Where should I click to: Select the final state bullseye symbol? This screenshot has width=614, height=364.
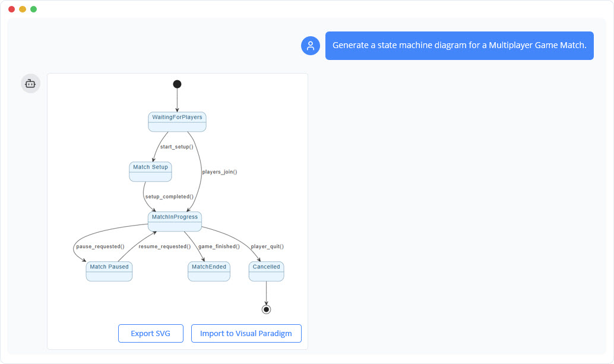266,308
